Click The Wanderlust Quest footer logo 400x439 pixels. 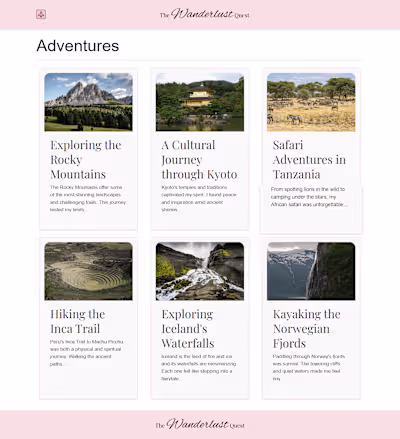tap(200, 424)
